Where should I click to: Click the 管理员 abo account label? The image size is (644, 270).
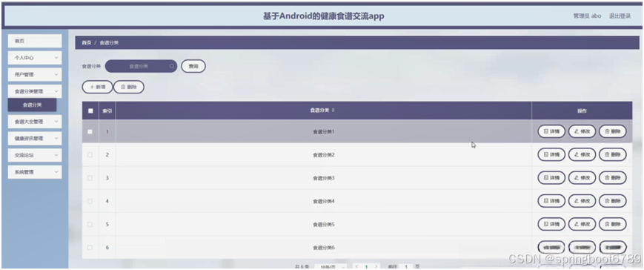point(588,16)
